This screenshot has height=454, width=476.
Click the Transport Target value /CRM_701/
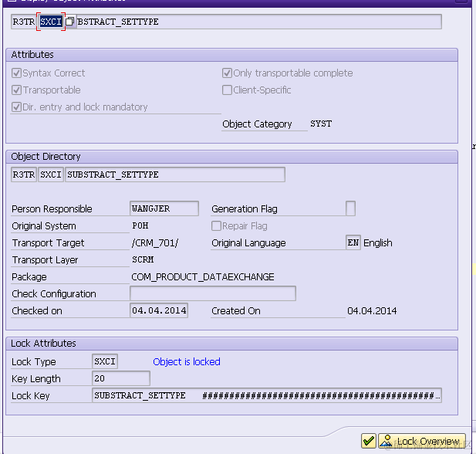coord(155,243)
